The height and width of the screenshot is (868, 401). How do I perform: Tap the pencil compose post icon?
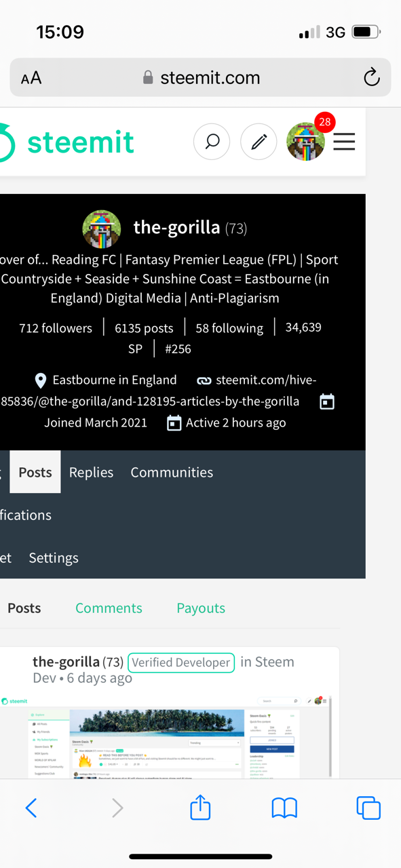[259, 142]
